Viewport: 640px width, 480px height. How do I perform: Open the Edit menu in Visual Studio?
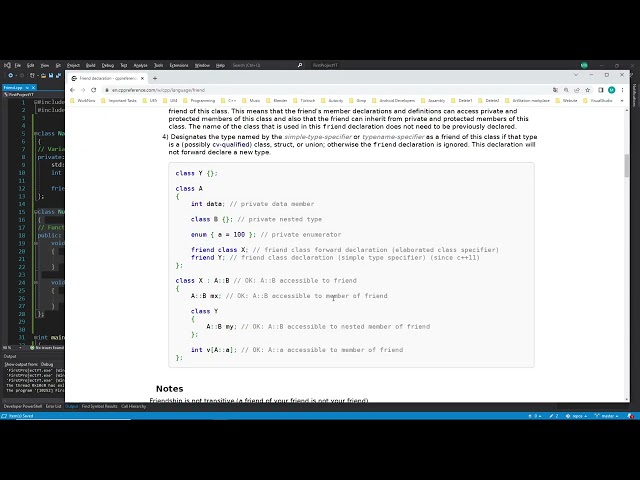point(31,65)
